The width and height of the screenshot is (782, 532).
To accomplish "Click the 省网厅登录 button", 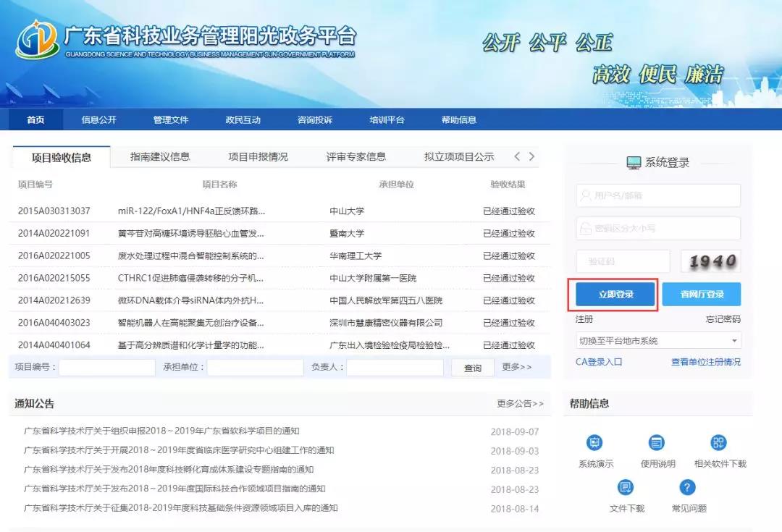I will point(701,295).
